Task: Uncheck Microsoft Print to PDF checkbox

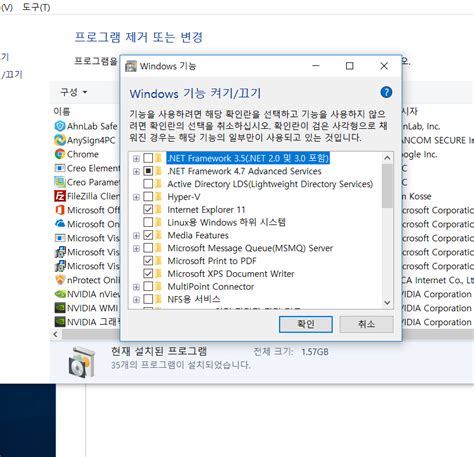Action: pyautogui.click(x=148, y=261)
